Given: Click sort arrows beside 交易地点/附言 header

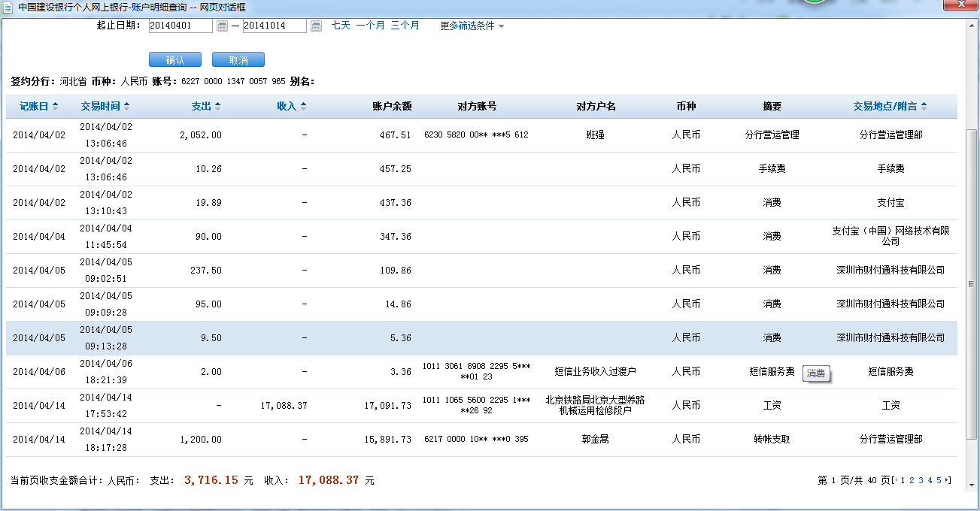Looking at the screenshot, I should click(924, 107).
